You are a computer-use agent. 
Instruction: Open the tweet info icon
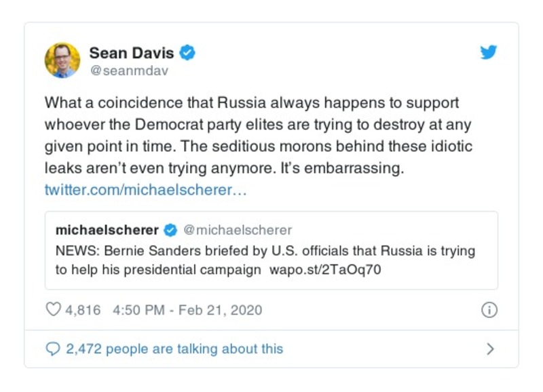(489, 310)
